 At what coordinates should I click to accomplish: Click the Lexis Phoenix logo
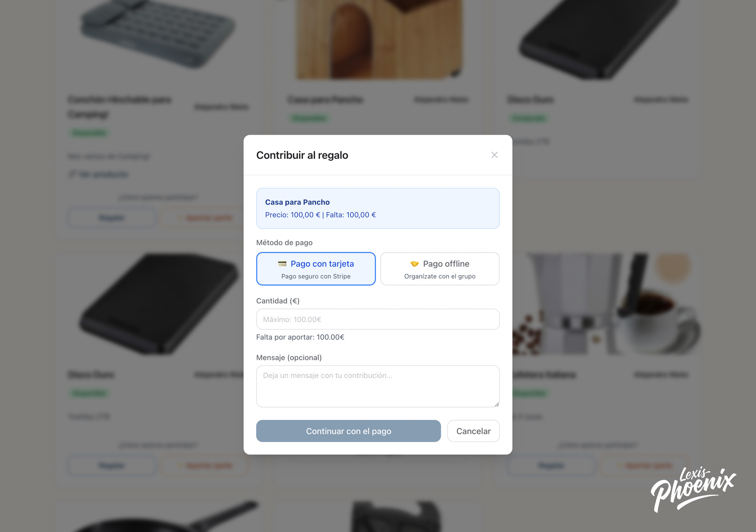tap(693, 489)
